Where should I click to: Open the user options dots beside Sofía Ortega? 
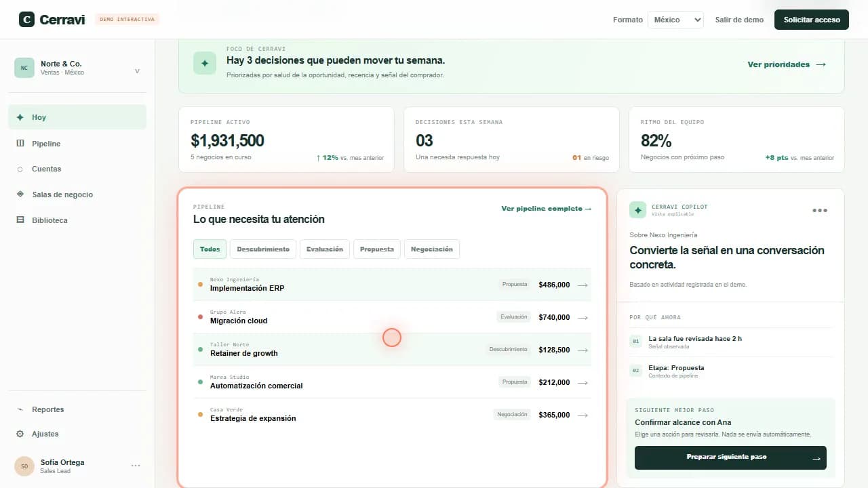point(136,466)
